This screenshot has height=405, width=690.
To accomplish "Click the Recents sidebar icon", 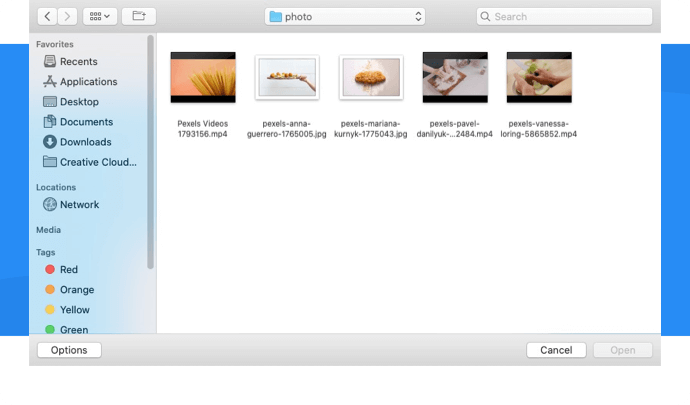I will [x=50, y=61].
